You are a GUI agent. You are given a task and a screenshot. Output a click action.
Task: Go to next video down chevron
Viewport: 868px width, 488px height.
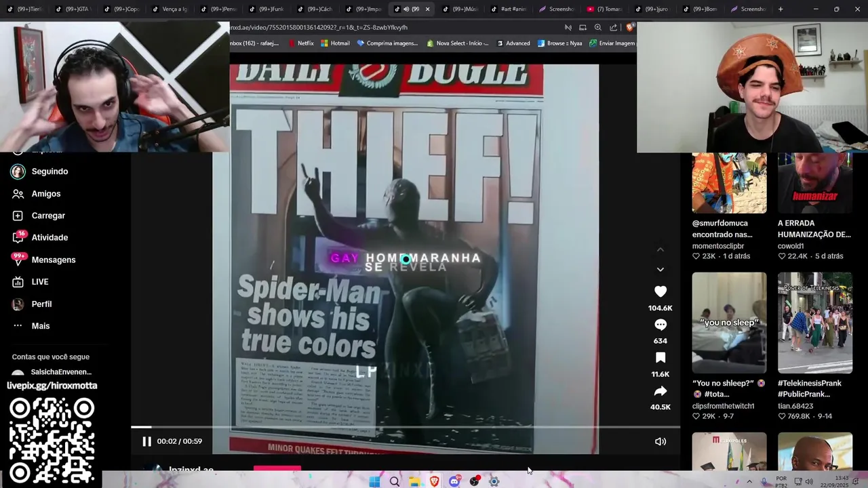660,270
